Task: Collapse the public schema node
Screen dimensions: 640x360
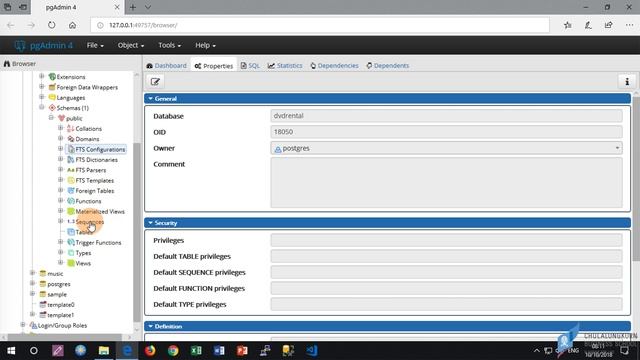Action: 51,118
